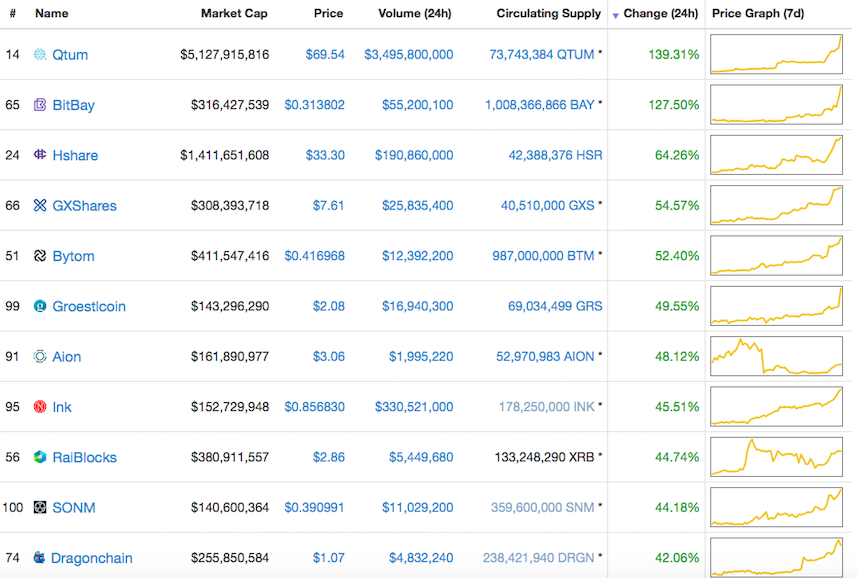
Task: Click Qtum volume $3,495,800,000
Action: [x=409, y=55]
